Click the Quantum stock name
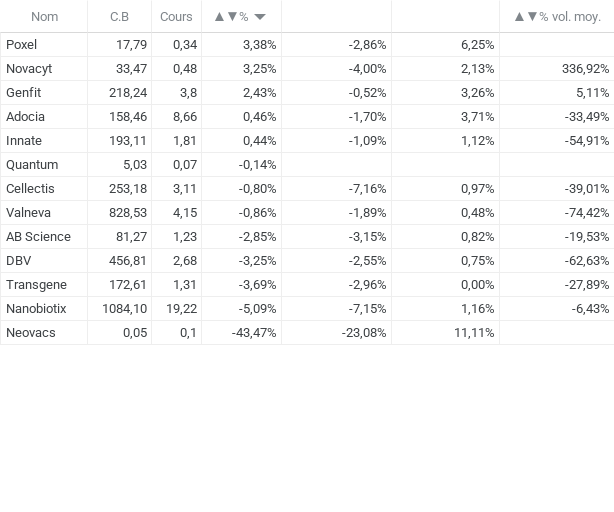Screen dimensions: 614x512 (x=32, y=165)
